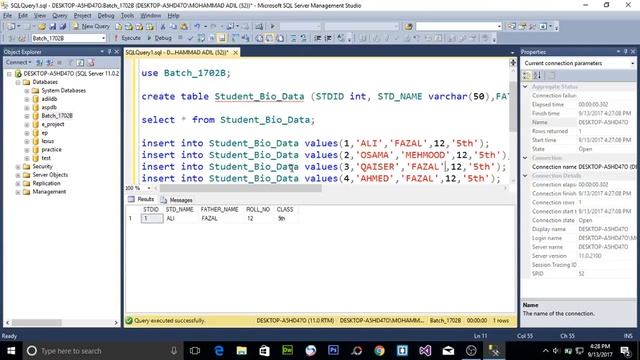
Task: Click the Activity monitor icon in Object Explorer toolbar
Action: coord(91,62)
